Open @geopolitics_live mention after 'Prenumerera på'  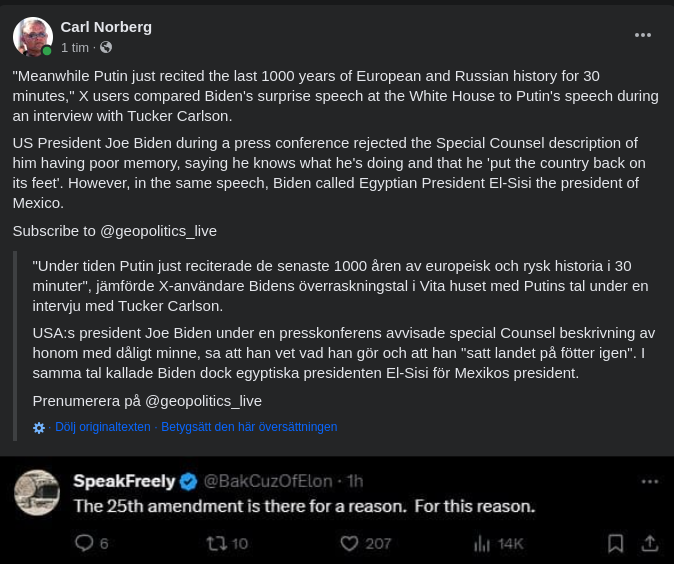tap(203, 401)
